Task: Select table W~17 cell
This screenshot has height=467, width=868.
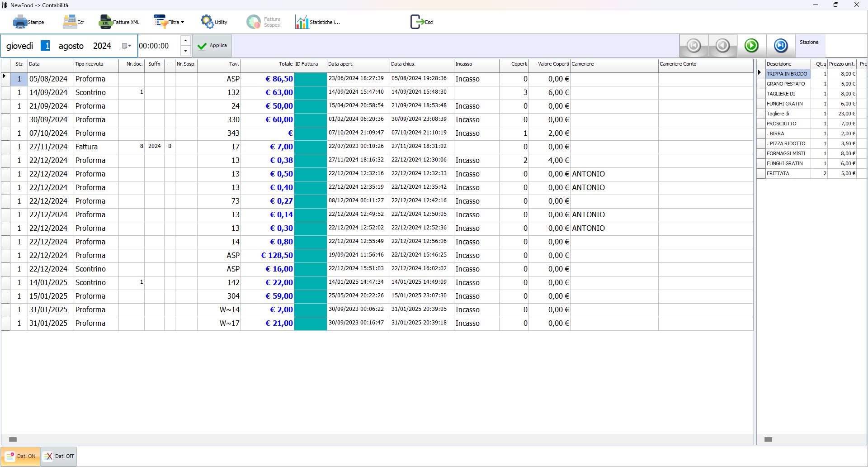Action: (219, 323)
